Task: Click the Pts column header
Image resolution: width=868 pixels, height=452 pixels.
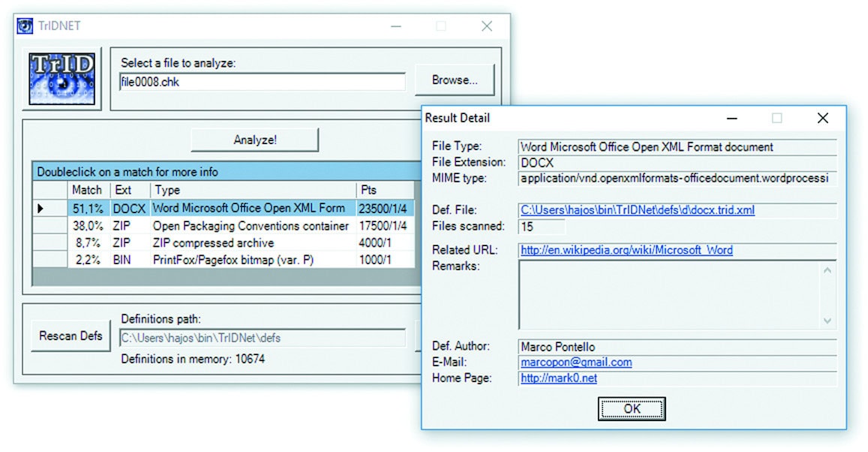Action: pyautogui.click(x=384, y=190)
